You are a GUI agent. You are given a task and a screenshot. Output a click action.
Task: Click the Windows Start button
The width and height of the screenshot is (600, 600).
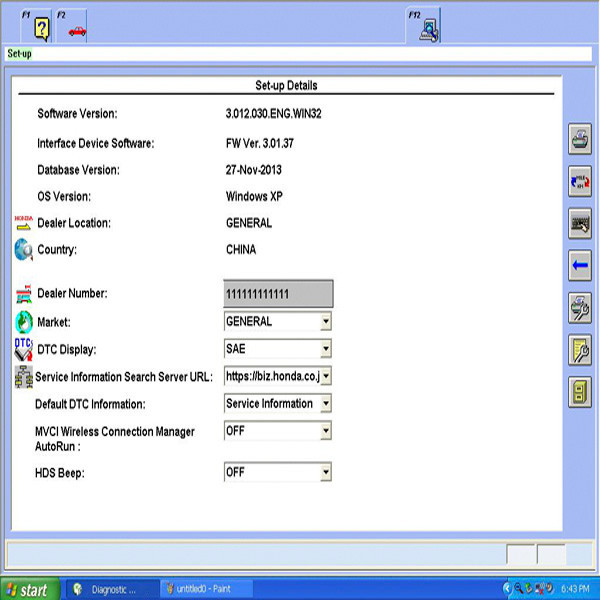click(28, 589)
